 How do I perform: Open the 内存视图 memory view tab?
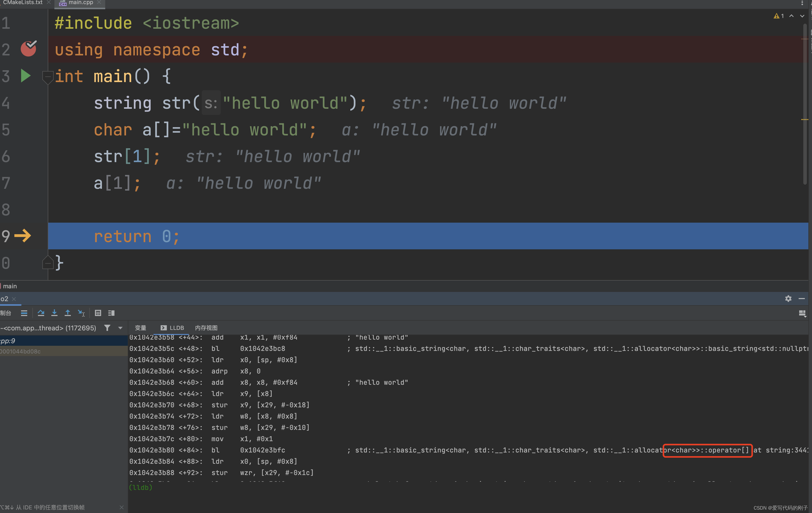[x=206, y=328]
